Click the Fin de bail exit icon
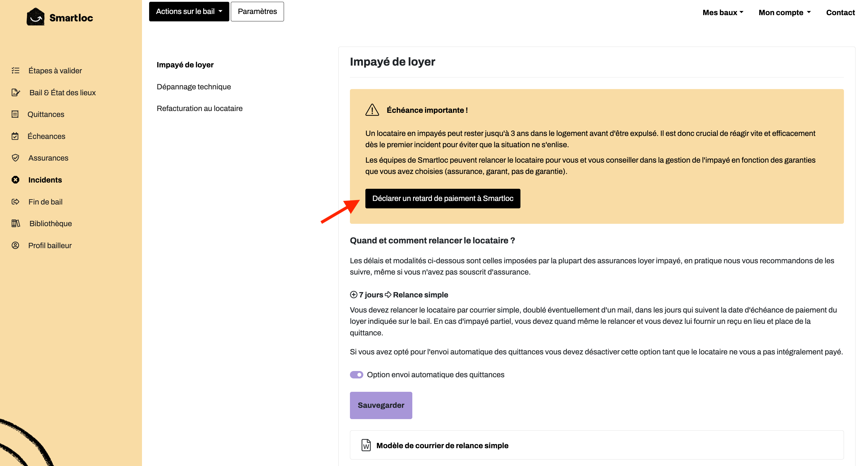 [15, 202]
